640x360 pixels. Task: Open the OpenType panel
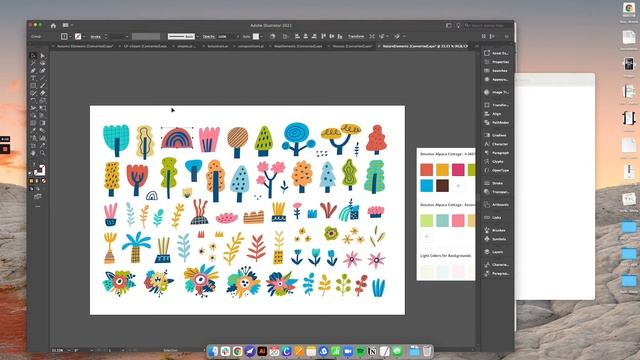tap(496, 170)
